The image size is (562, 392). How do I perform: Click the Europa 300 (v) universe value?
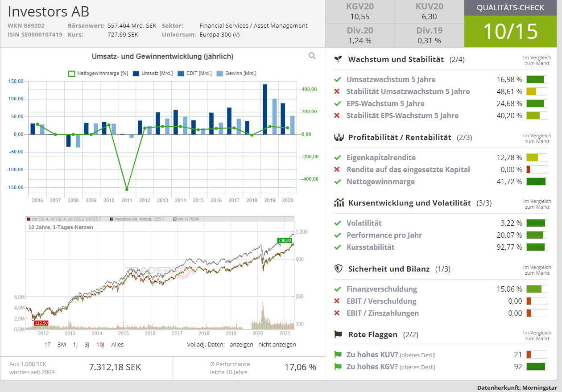pyautogui.click(x=219, y=34)
